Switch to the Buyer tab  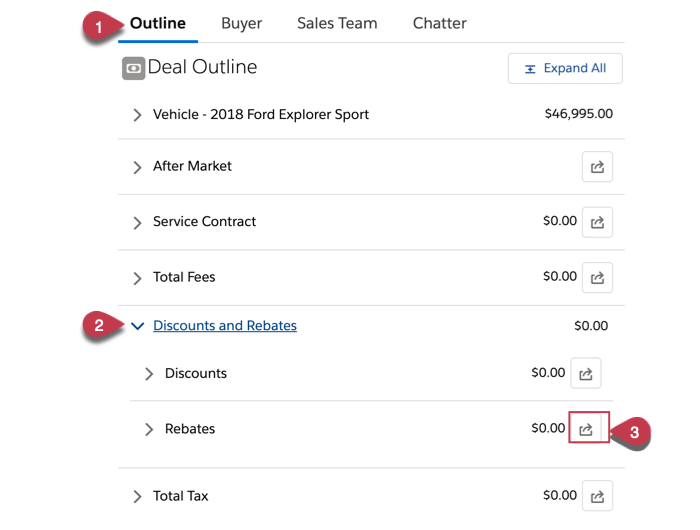pyautogui.click(x=242, y=23)
